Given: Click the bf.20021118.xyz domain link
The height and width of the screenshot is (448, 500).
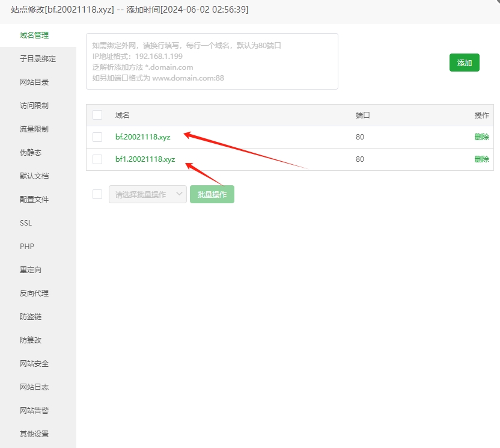Looking at the screenshot, I should coord(144,137).
